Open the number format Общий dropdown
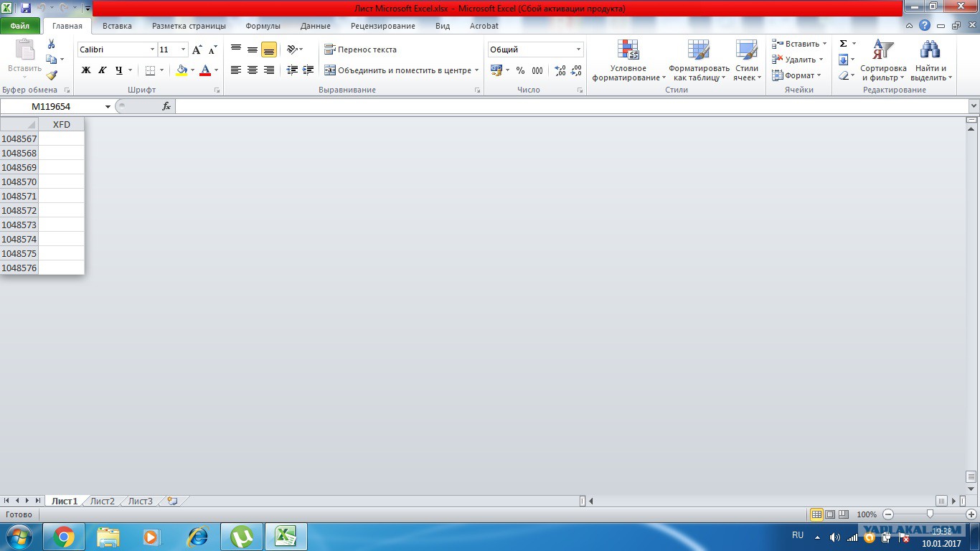 click(578, 50)
